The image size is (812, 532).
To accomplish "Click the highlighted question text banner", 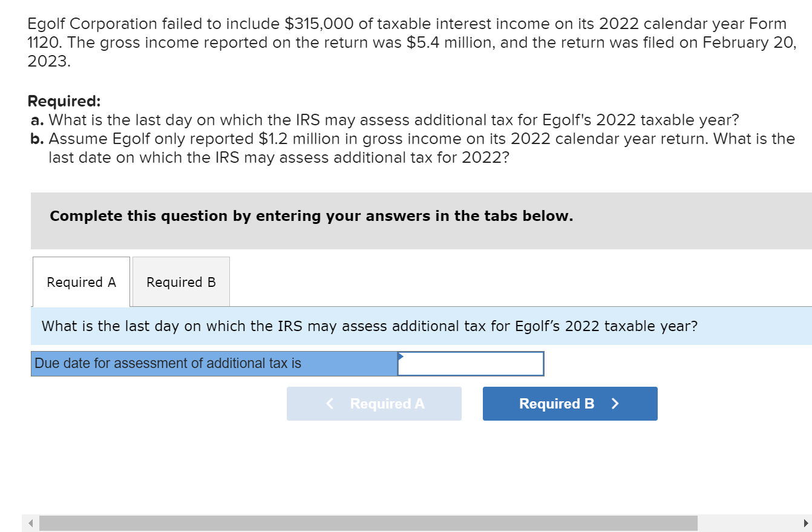I will [369, 326].
